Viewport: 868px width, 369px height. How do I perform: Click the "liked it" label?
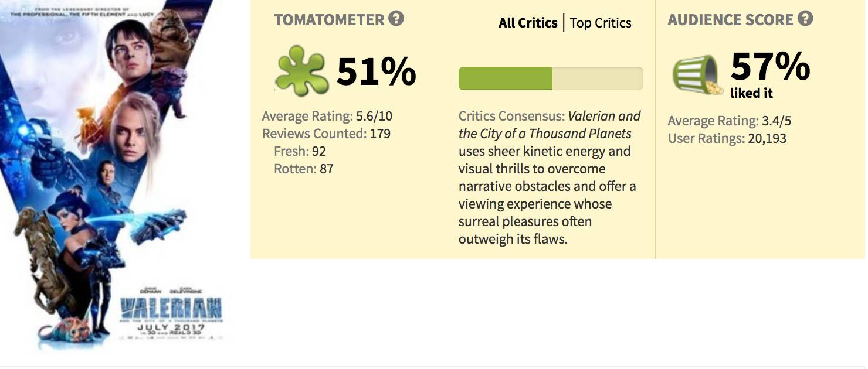click(751, 93)
